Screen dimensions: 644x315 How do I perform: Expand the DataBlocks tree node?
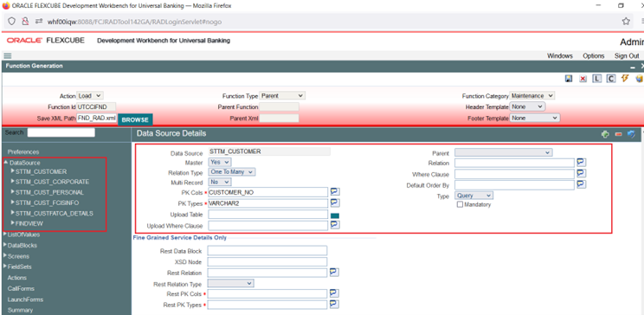[x=5, y=245]
